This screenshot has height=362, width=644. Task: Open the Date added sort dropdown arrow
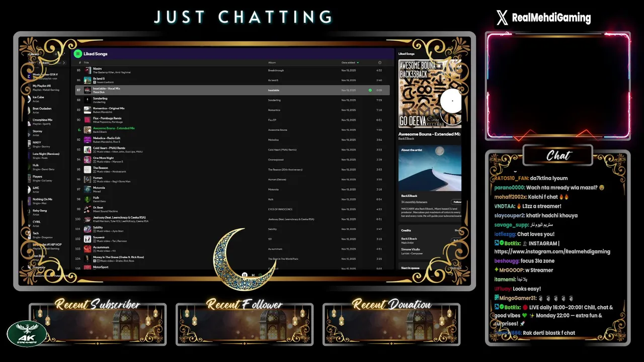358,62
